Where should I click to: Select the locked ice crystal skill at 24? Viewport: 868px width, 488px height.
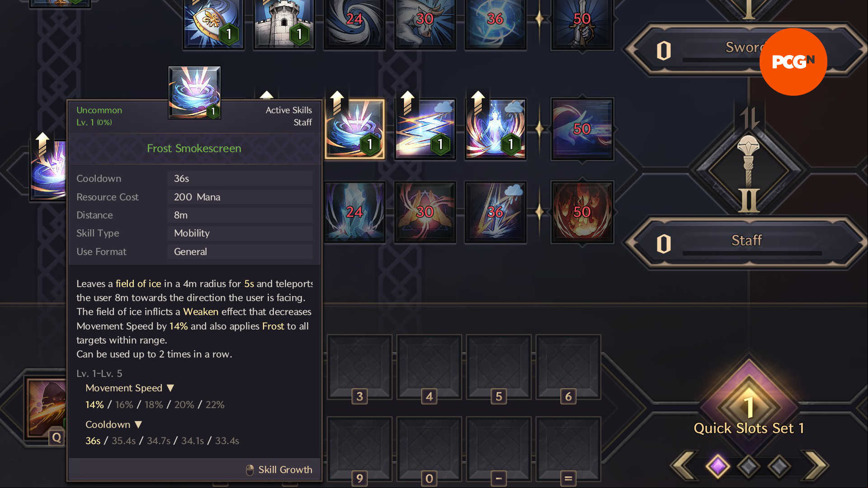click(355, 212)
